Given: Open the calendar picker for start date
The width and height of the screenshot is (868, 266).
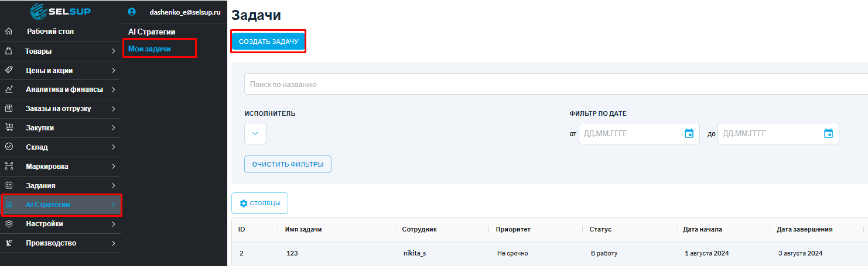Looking at the screenshot, I should (x=689, y=133).
